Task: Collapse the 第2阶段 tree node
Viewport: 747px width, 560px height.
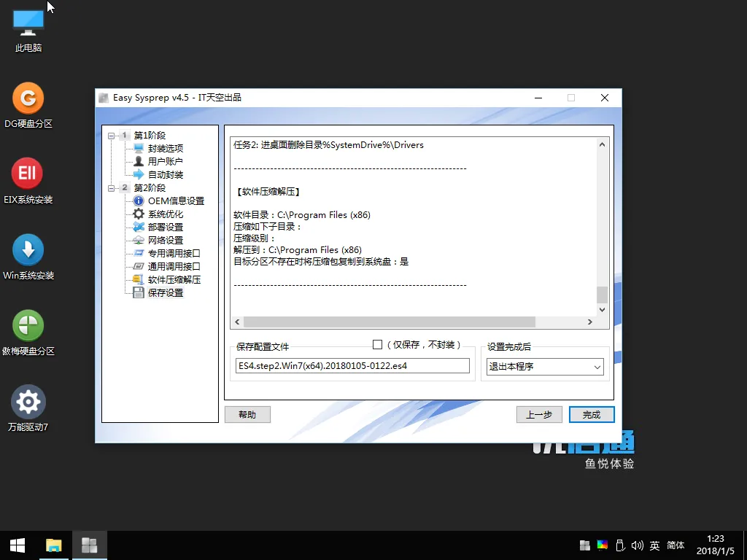Action: [x=111, y=187]
